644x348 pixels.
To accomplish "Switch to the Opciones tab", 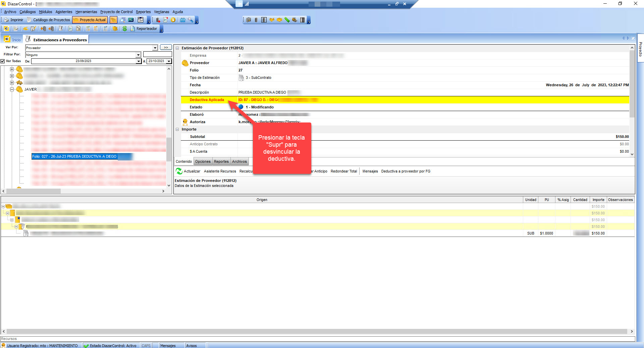I will 203,161.
